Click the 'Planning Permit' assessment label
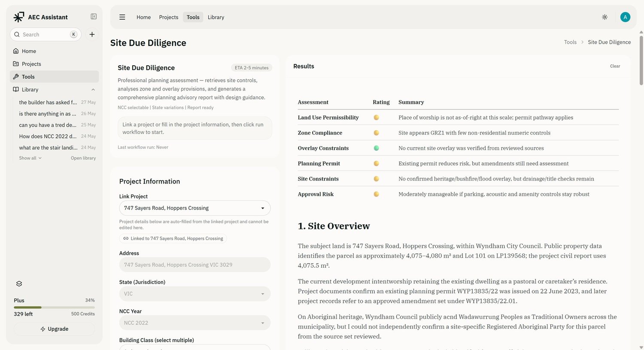 click(319, 163)
